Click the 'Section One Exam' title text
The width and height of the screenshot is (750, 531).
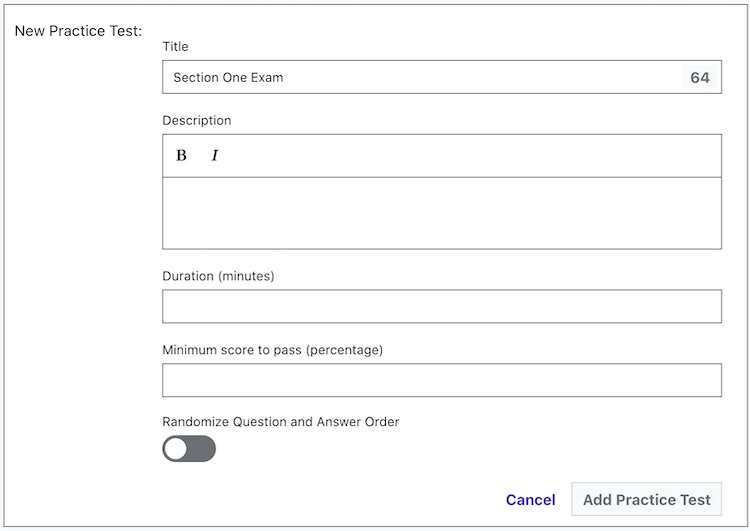point(228,77)
